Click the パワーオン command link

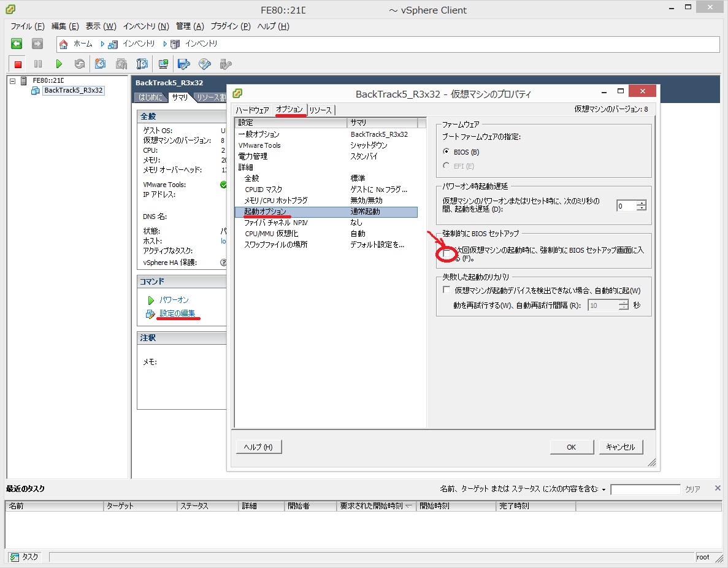coord(174,300)
